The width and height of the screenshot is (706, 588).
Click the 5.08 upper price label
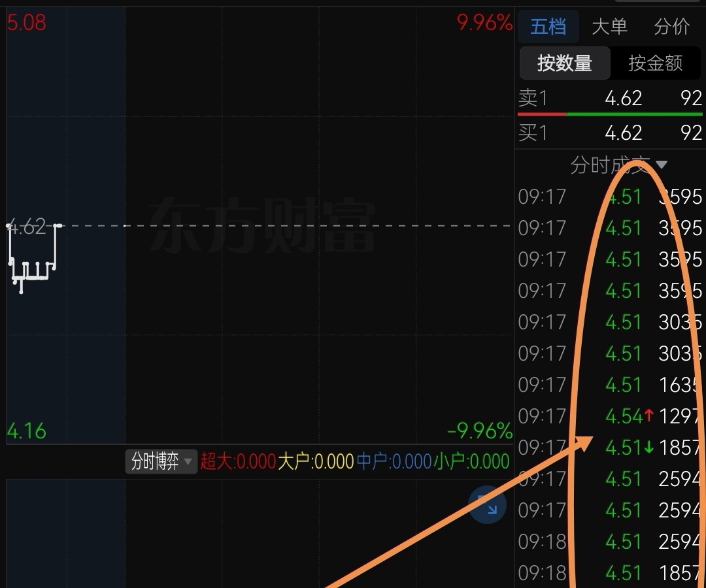pyautogui.click(x=27, y=22)
